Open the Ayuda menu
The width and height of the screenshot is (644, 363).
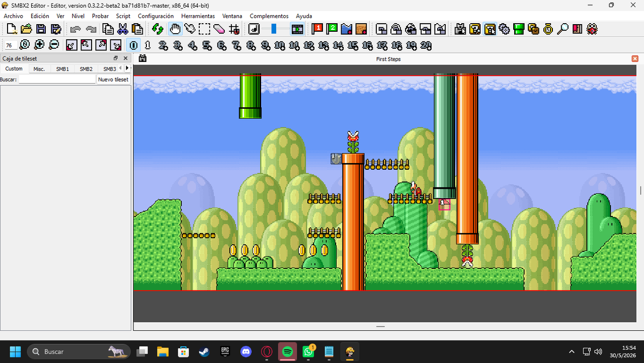304,16
